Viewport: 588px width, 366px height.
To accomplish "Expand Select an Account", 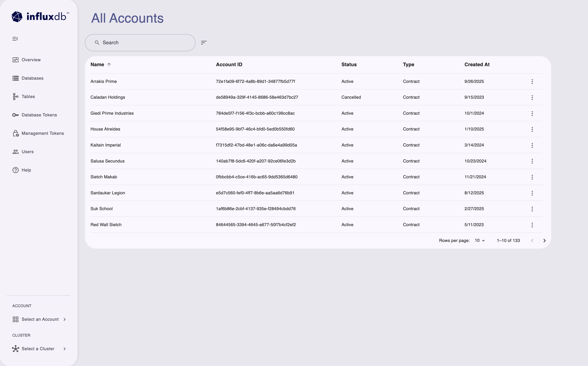I will [40, 319].
